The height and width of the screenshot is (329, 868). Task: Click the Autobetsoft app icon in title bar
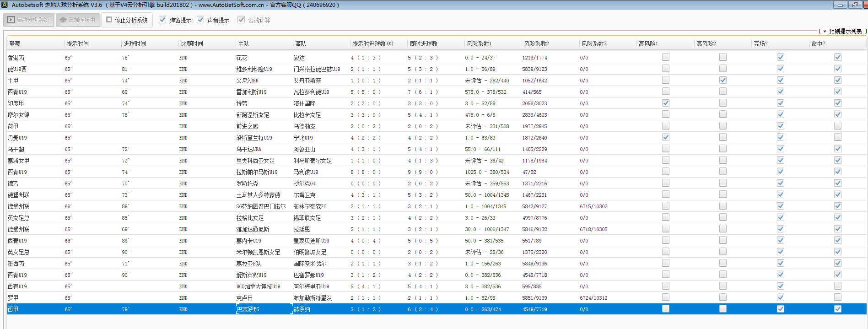[x=5, y=5]
